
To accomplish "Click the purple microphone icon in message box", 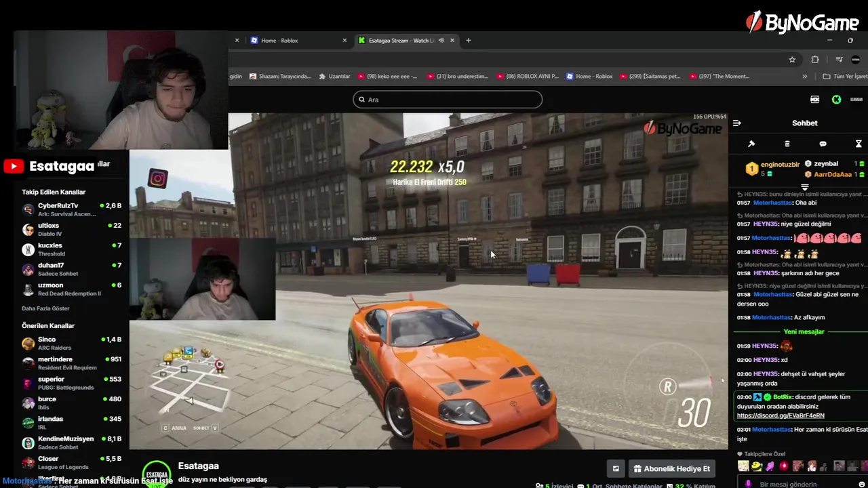I will pyautogui.click(x=749, y=484).
